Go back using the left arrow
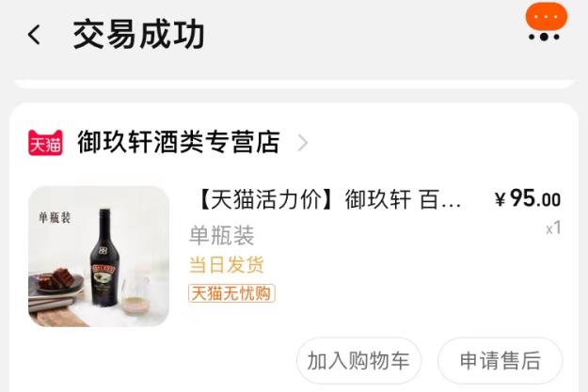Screen dimensions: 588x392 34,35
